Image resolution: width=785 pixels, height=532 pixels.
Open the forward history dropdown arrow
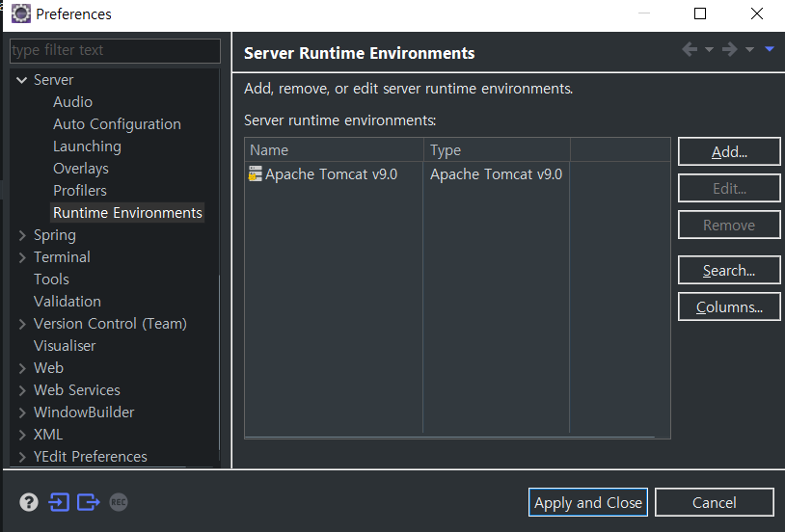coord(749,49)
